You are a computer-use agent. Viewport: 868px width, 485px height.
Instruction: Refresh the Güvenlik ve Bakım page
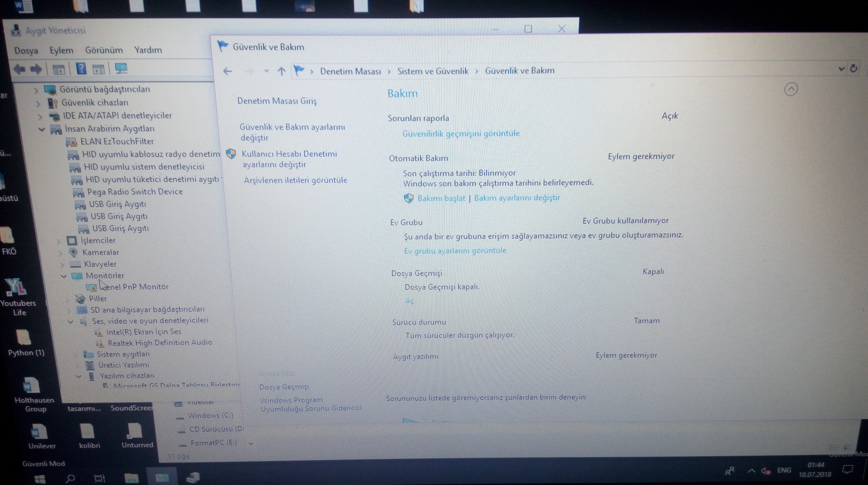(x=853, y=68)
